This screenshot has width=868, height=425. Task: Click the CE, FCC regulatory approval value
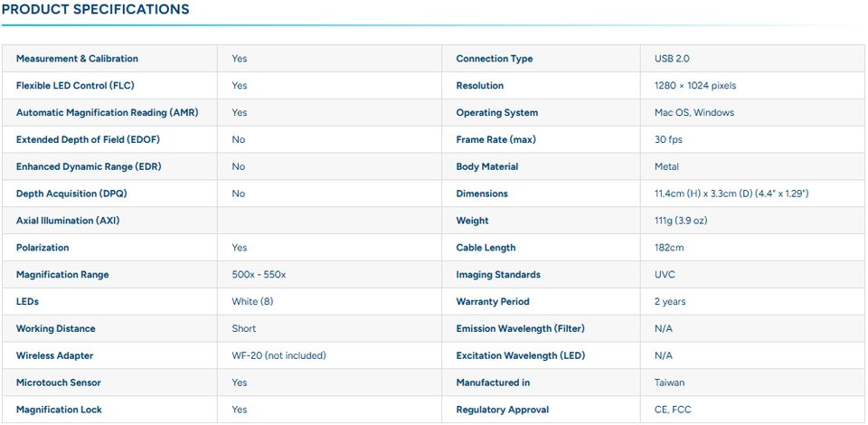pyautogui.click(x=673, y=410)
